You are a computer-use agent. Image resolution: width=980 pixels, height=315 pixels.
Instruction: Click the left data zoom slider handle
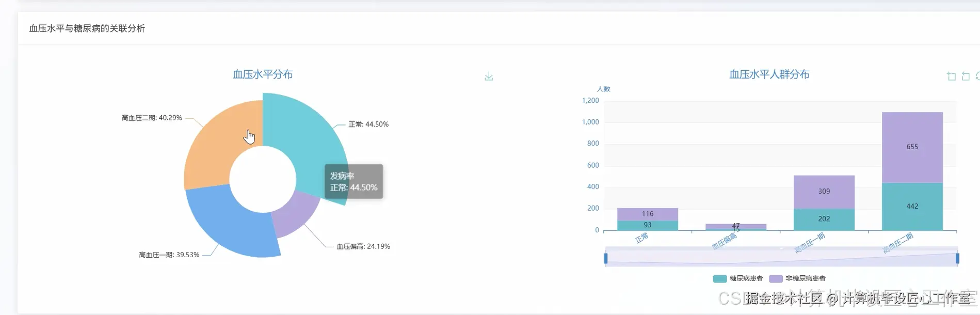pos(606,258)
